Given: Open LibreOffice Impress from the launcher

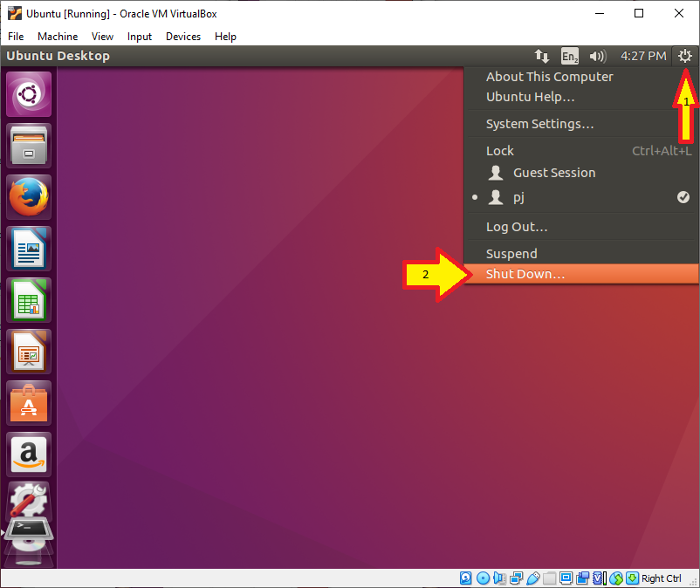Looking at the screenshot, I should pos(29,352).
